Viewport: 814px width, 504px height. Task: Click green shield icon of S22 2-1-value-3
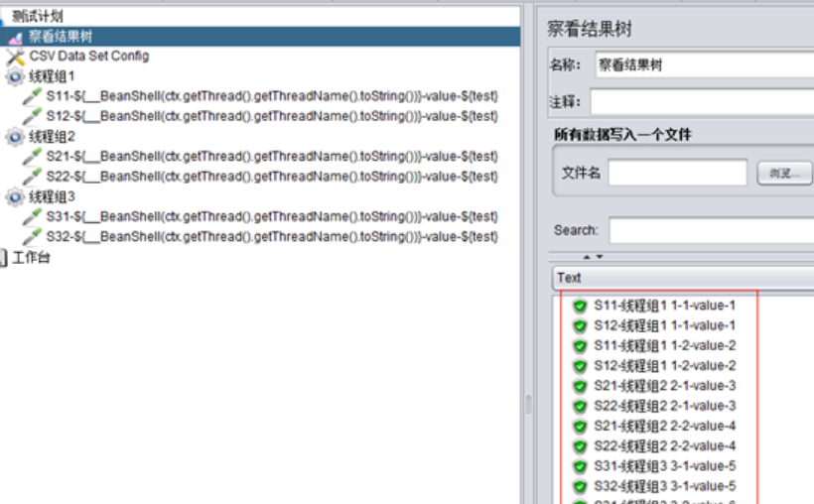click(x=580, y=407)
